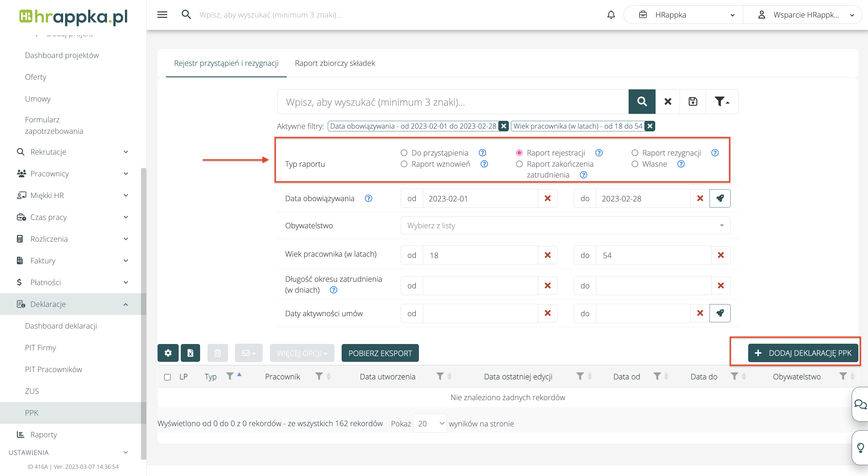868x476 pixels.
Task: Open notifications bell icon
Action: [611, 15]
